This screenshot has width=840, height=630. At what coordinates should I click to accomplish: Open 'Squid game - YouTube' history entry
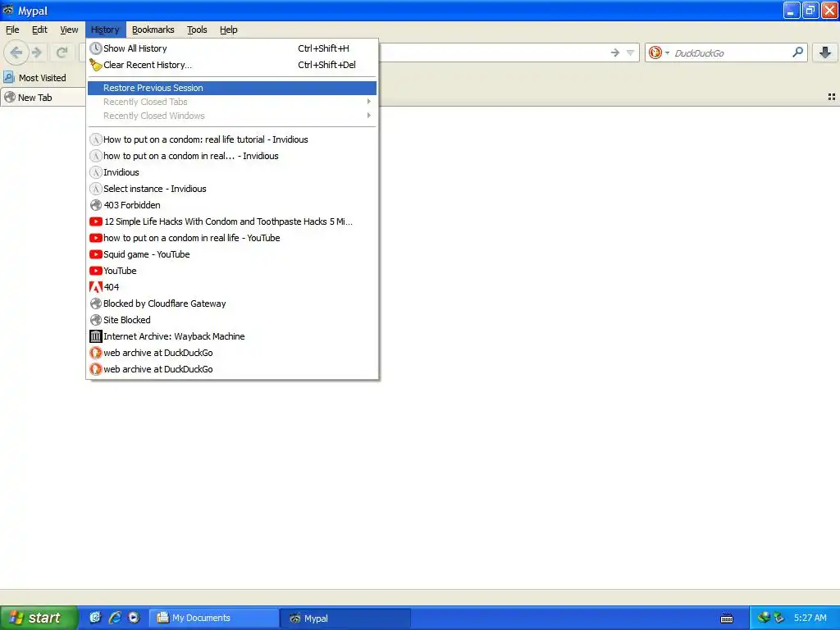coord(232,254)
